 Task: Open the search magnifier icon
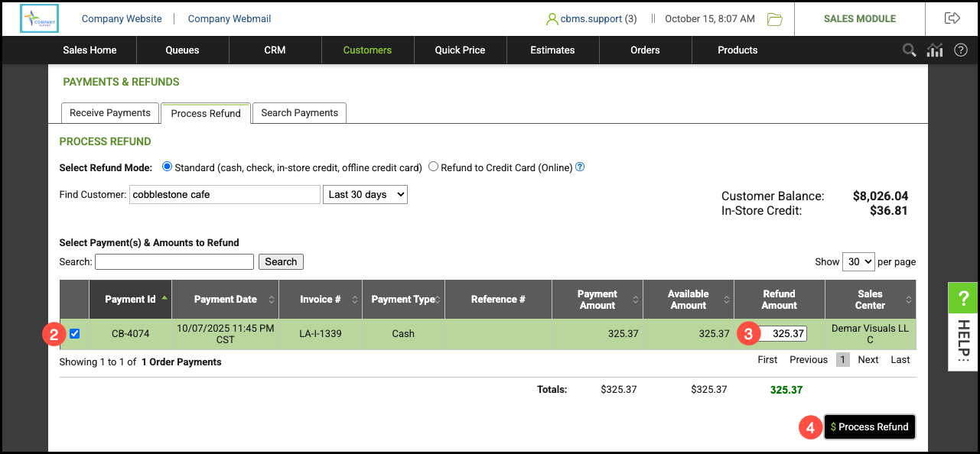tap(909, 50)
